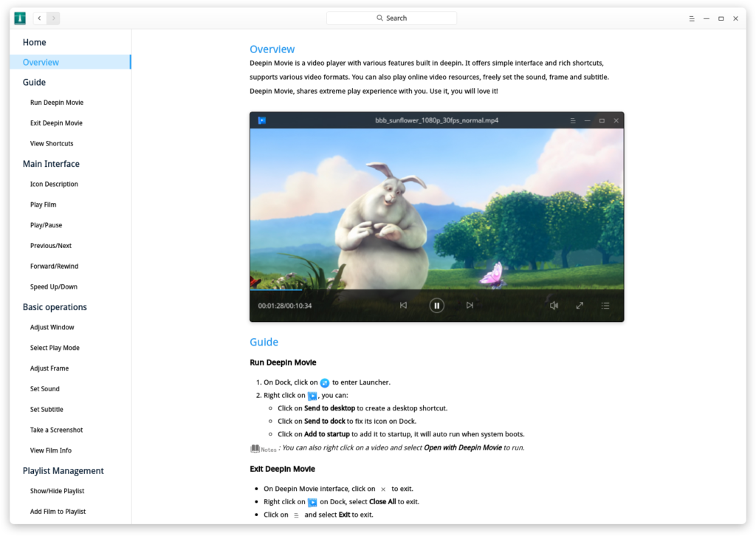
Task: Open Select Play Mode sidebar entry
Action: click(x=55, y=348)
